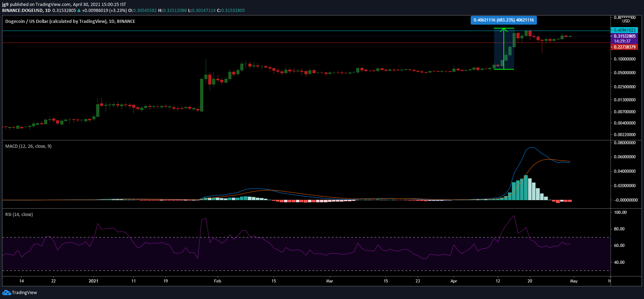Click the 22 date label on time axis
Screen dimensions: 644x299
[54, 281]
